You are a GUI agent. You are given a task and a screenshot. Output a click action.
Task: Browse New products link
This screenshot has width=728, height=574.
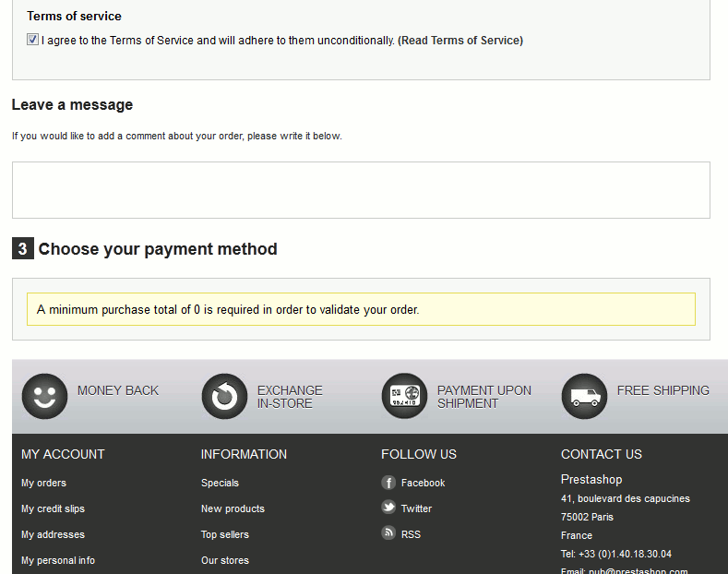pos(233,508)
